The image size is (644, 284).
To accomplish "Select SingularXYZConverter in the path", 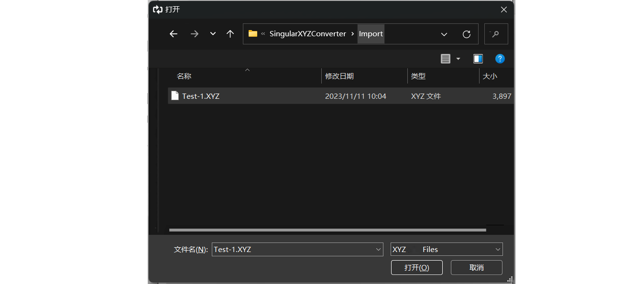I will pos(307,34).
